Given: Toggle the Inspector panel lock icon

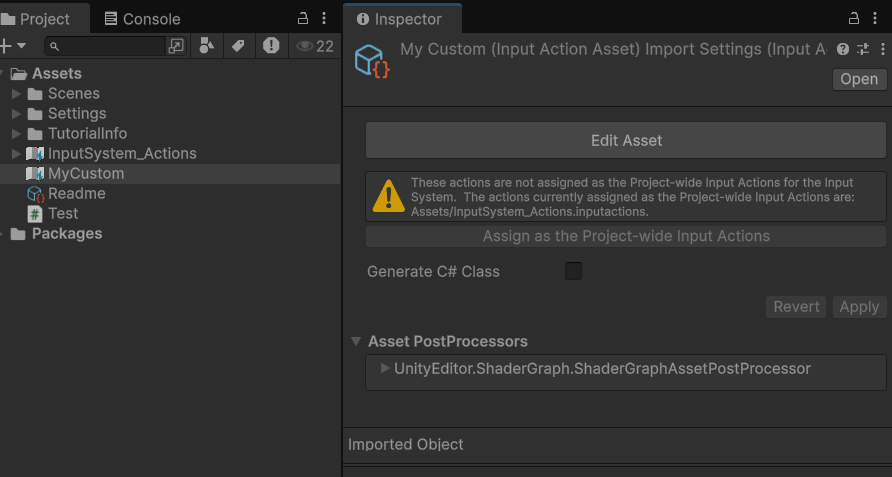Looking at the screenshot, I should pos(854,18).
